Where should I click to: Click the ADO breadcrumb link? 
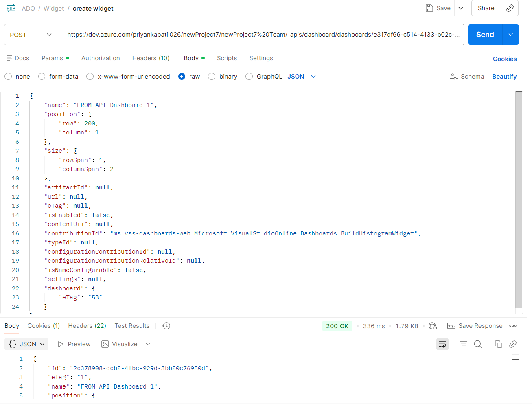[x=28, y=9]
